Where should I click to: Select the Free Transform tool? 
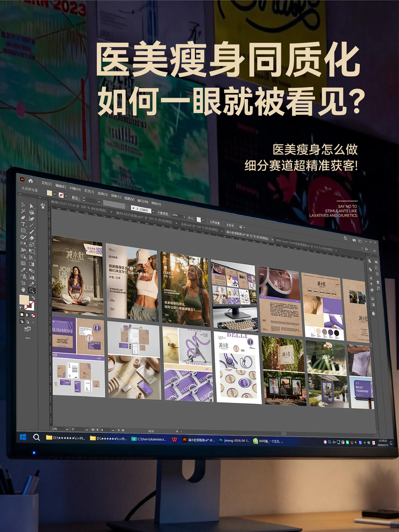(x=32, y=251)
